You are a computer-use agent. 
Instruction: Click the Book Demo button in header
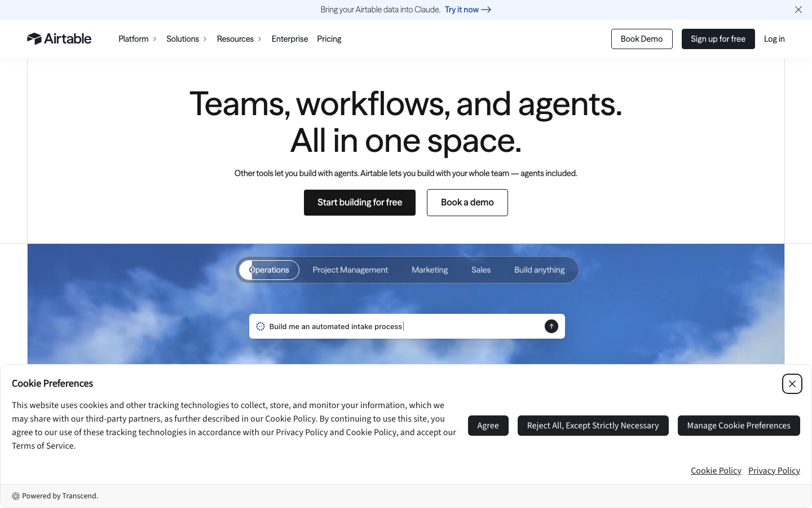[x=642, y=39]
